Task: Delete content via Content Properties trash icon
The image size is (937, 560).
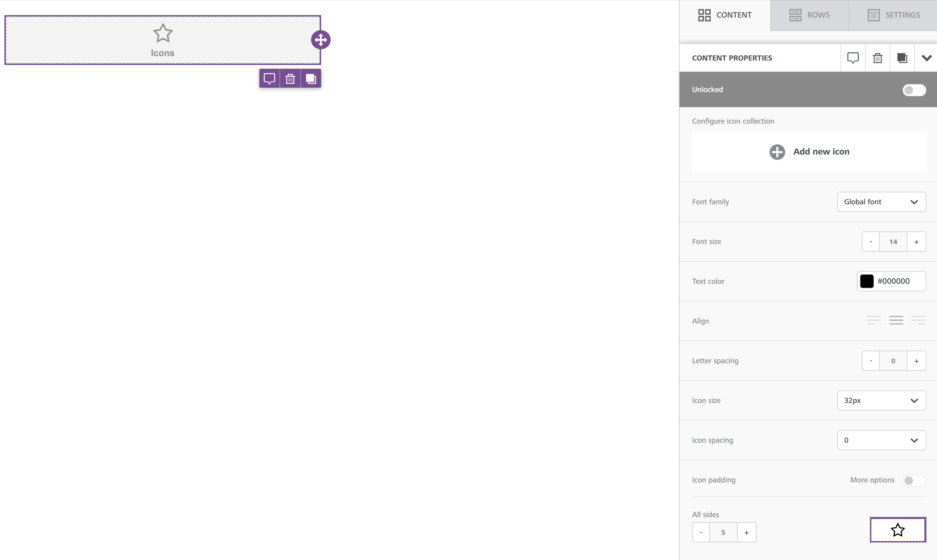Action: pos(877,58)
